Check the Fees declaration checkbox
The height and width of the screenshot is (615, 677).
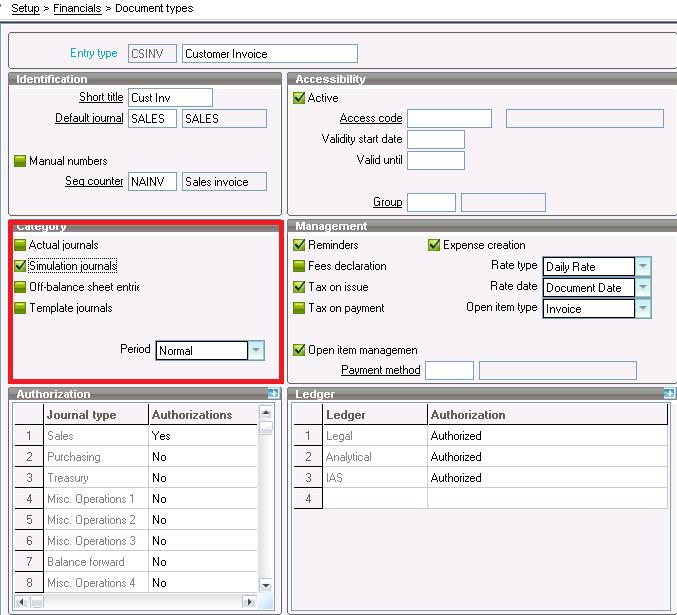point(299,266)
